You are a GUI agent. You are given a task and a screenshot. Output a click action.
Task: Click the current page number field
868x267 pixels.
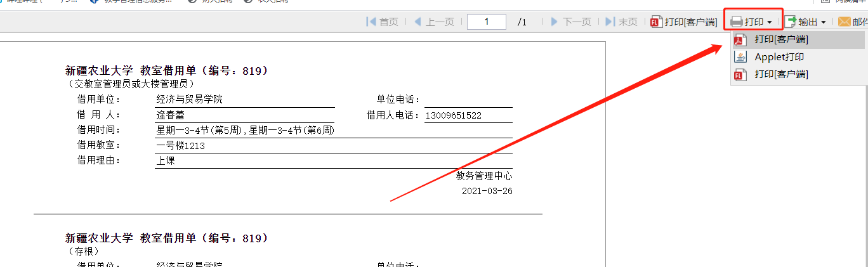(x=486, y=22)
